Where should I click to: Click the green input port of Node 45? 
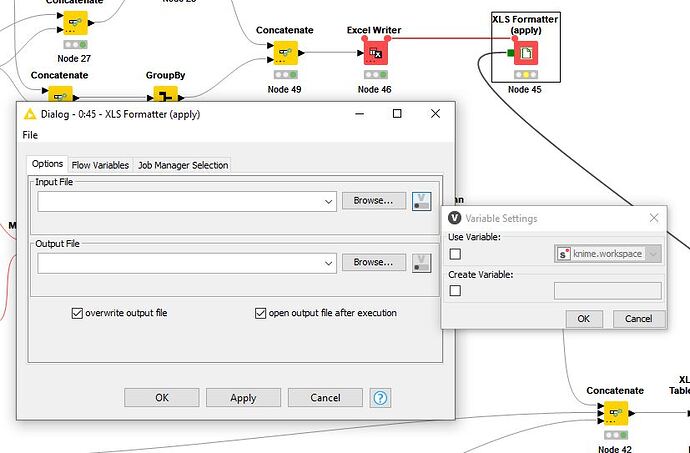[510, 53]
